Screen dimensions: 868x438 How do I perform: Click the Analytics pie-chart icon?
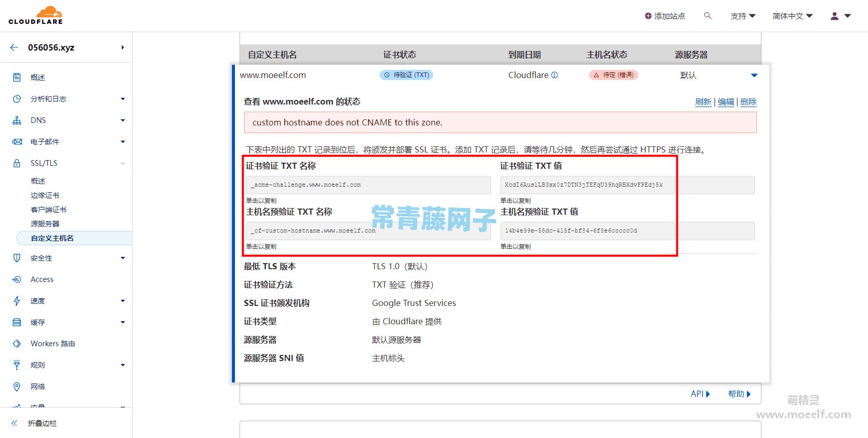(x=17, y=99)
